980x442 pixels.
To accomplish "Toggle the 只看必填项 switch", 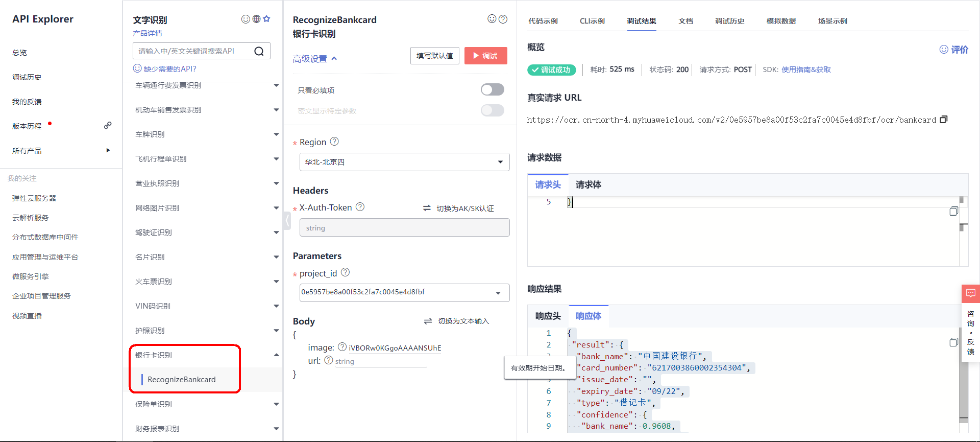I will pos(493,90).
